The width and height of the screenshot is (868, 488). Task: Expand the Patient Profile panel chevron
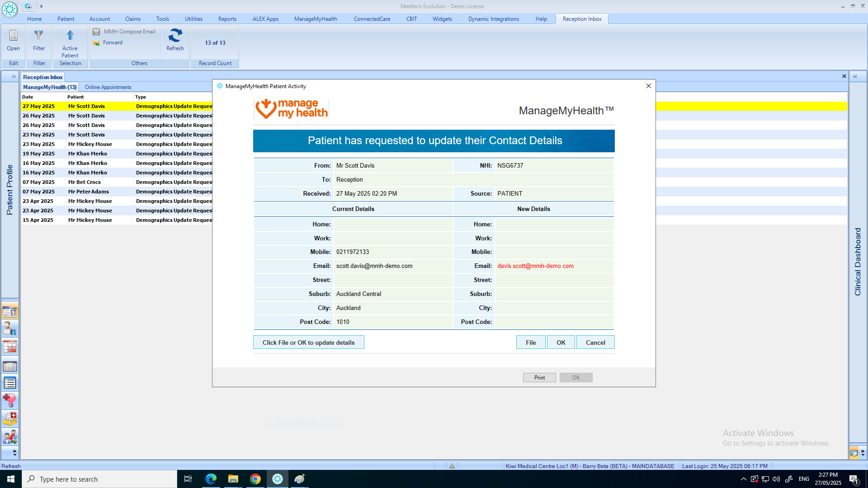14,76
